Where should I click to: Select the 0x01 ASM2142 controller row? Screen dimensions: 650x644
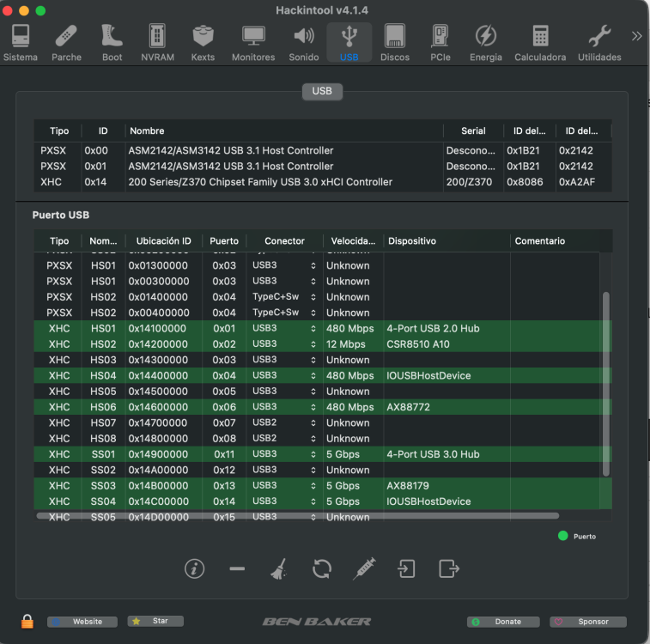[323, 167]
